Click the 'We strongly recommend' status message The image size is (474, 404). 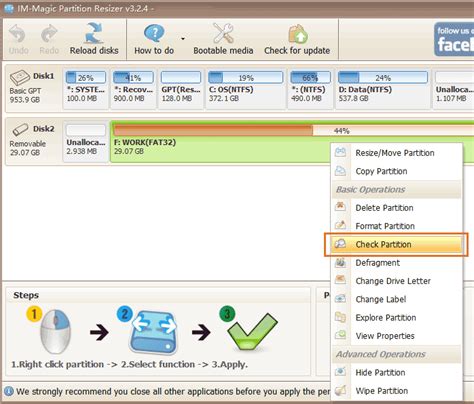pos(173,391)
